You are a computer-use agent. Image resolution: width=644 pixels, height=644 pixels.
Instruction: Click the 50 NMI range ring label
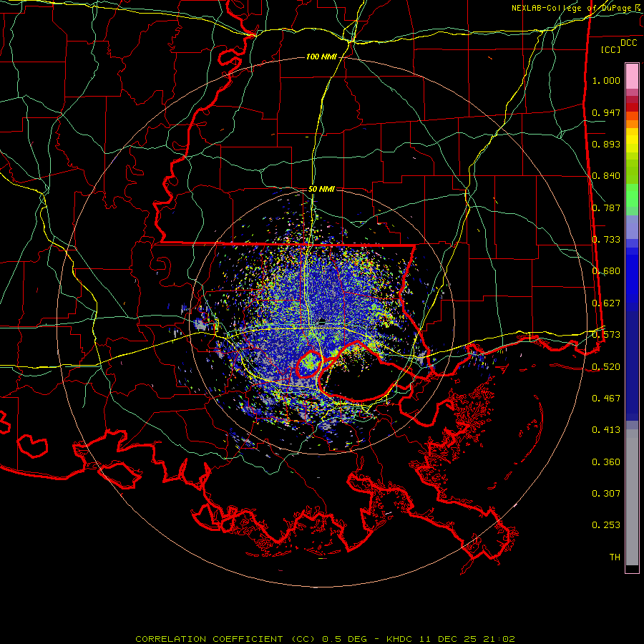(321, 190)
